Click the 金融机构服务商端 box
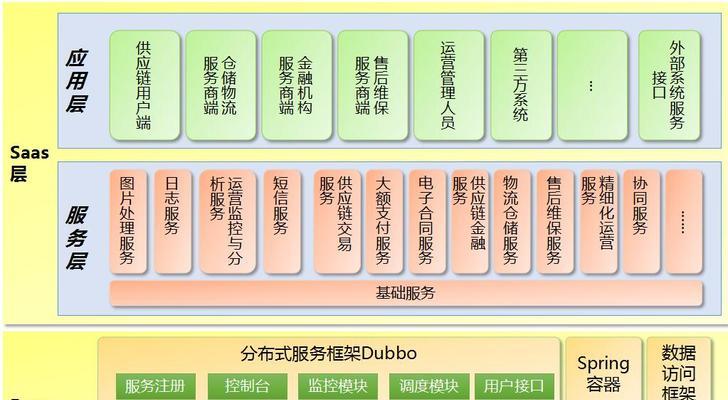The width and height of the screenshot is (728, 400). (x=297, y=85)
